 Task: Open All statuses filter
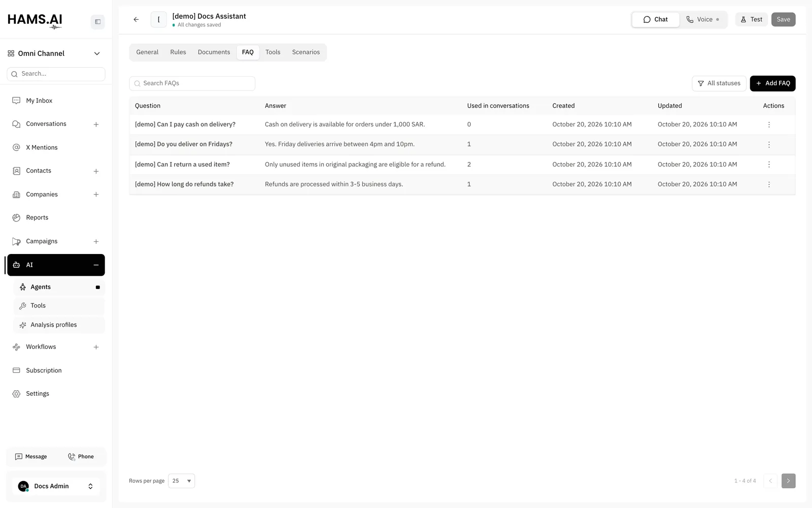tap(719, 83)
